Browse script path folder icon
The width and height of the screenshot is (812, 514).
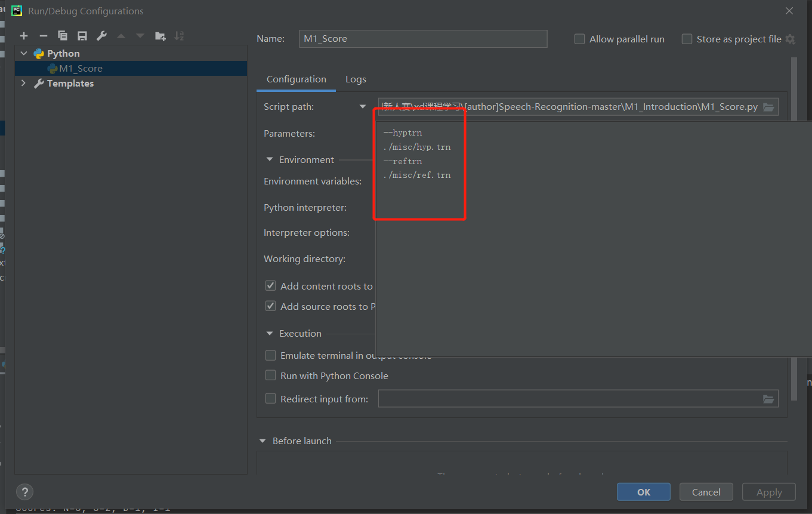tap(768, 107)
